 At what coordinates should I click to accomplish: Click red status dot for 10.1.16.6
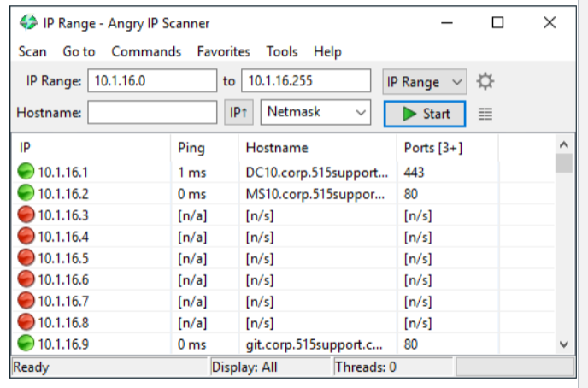pos(26,279)
